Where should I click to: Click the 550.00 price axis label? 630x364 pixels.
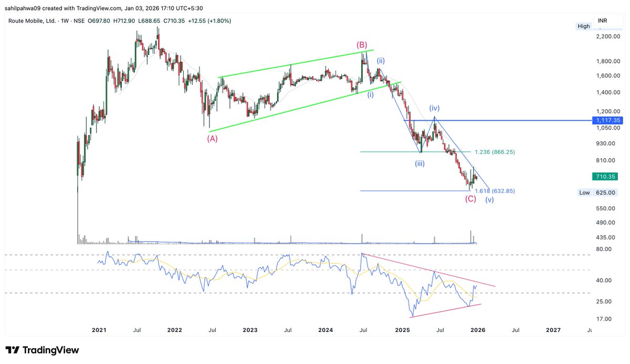(605, 209)
